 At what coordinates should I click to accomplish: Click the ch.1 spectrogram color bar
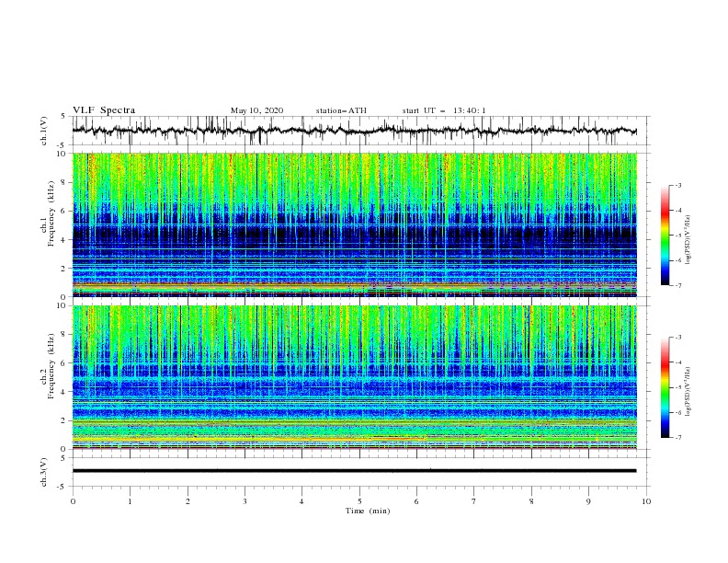(x=665, y=236)
